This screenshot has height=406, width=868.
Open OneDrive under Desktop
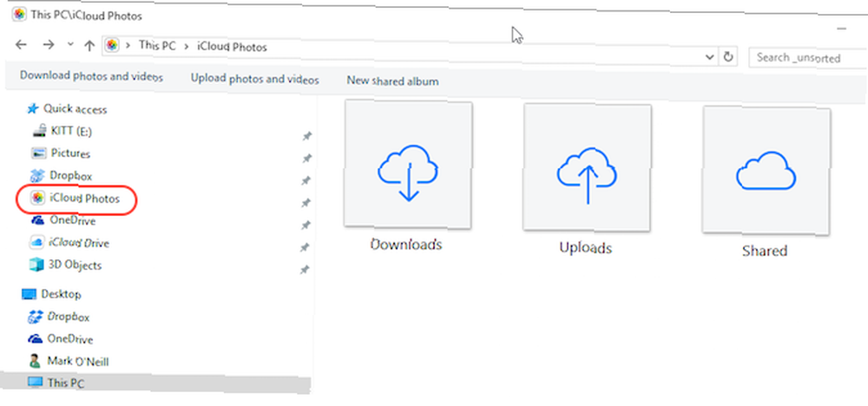[x=69, y=339]
